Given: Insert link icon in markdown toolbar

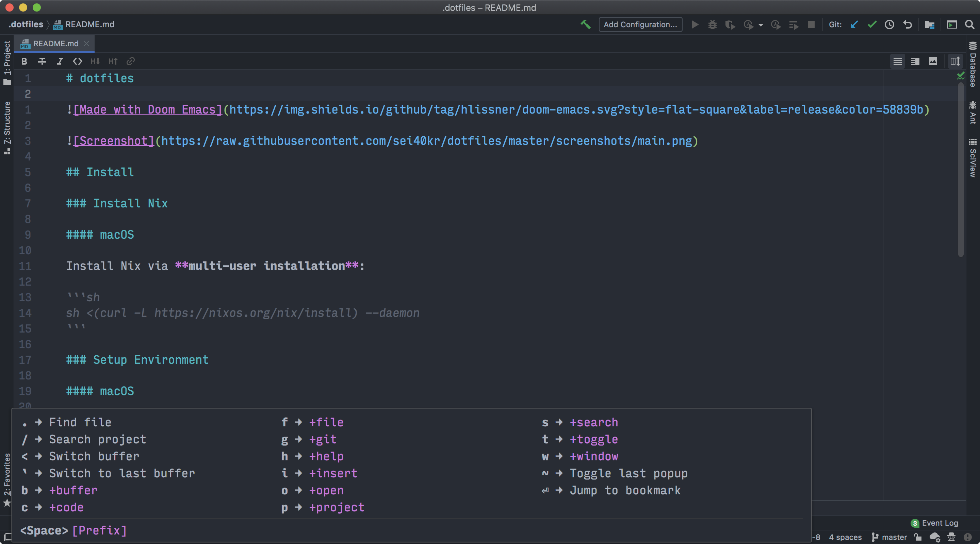Looking at the screenshot, I should pos(130,61).
